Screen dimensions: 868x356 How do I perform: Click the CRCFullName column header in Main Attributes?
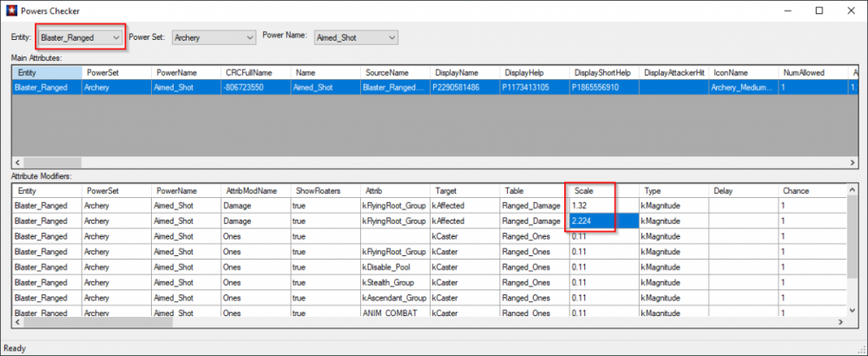255,73
